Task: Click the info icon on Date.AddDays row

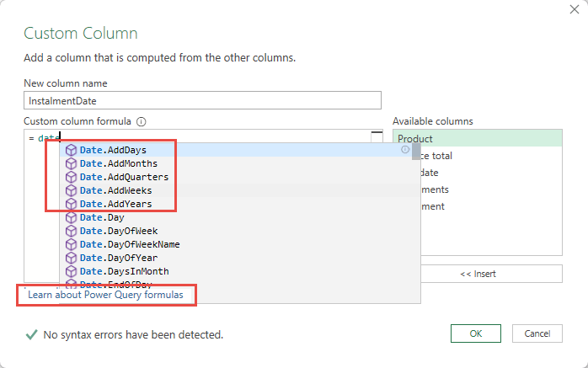Action: [405, 150]
